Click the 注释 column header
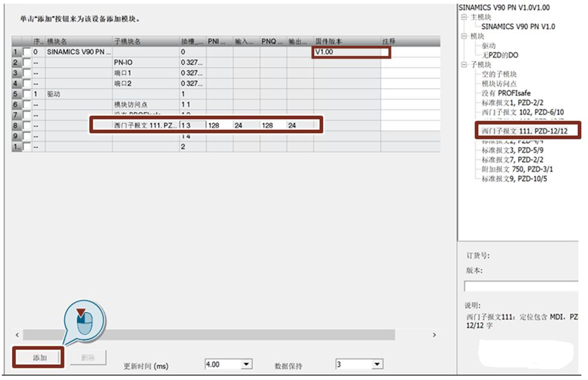Screen dimensions: 588x380 (x=410, y=41)
